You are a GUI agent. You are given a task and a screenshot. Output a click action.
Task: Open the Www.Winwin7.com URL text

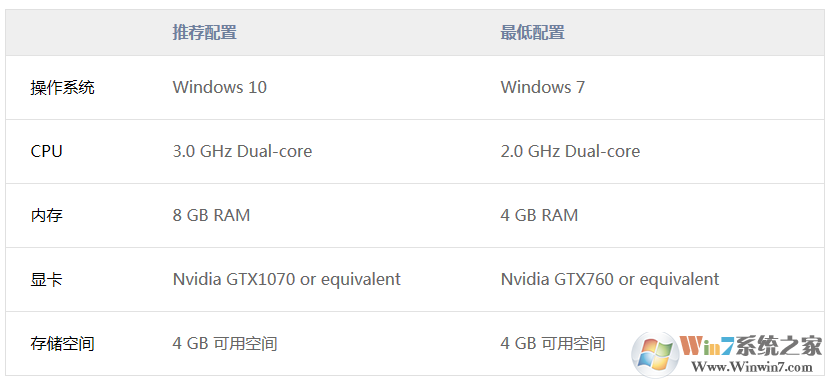click(752, 366)
